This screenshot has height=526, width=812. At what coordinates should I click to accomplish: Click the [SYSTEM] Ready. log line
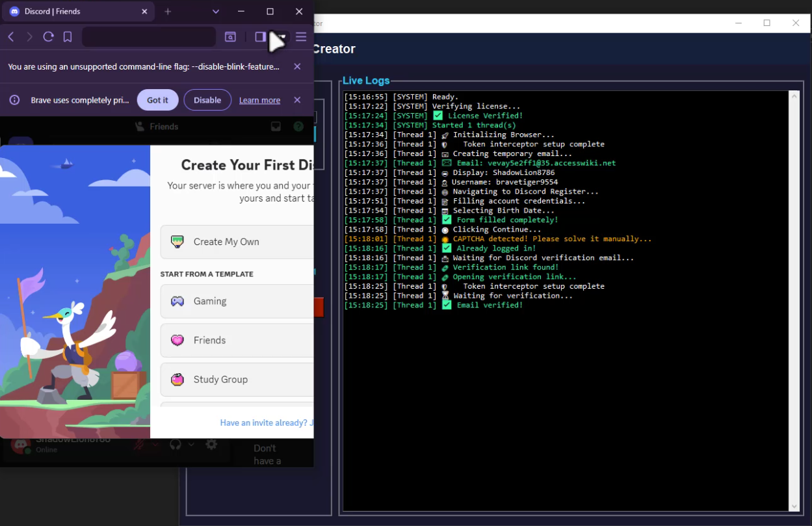click(x=401, y=97)
